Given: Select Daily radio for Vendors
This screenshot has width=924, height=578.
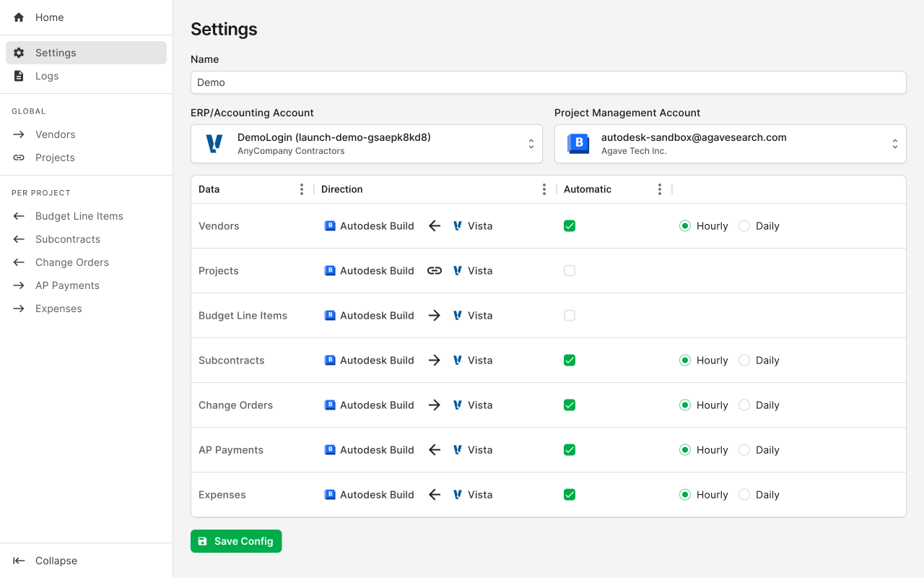Looking at the screenshot, I should 744,226.
